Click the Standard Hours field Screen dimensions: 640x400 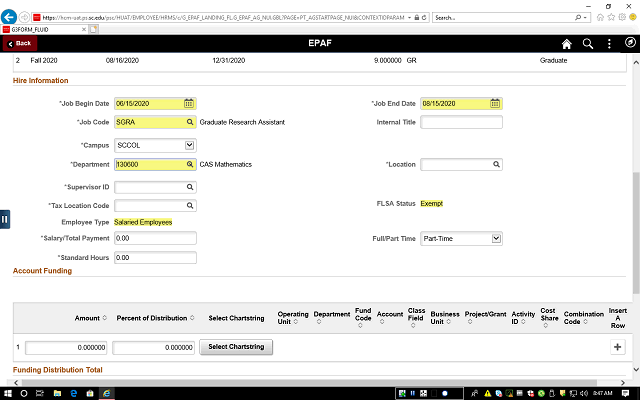(x=155, y=258)
